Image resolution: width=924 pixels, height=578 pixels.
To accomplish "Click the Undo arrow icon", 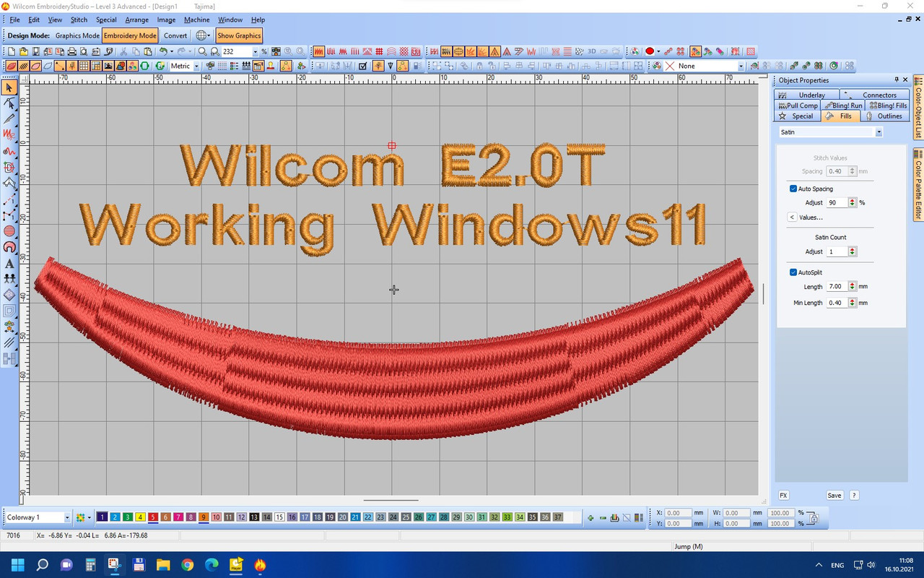I will [x=163, y=51].
